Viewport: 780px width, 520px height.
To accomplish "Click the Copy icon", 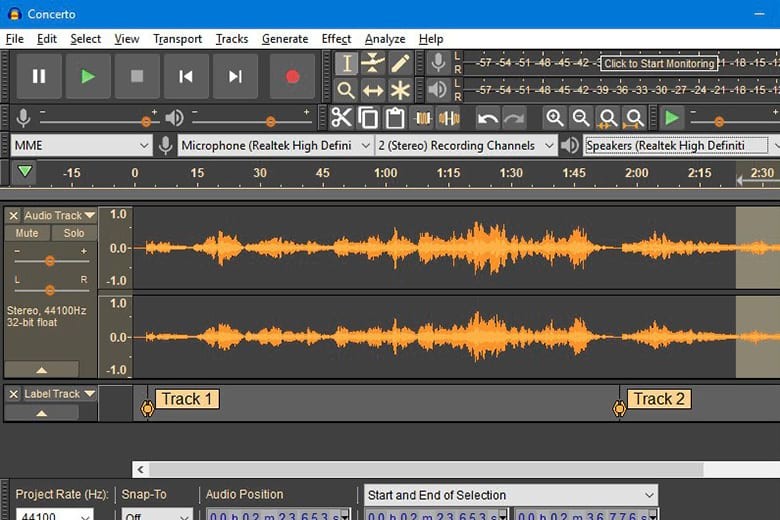I will (368, 118).
